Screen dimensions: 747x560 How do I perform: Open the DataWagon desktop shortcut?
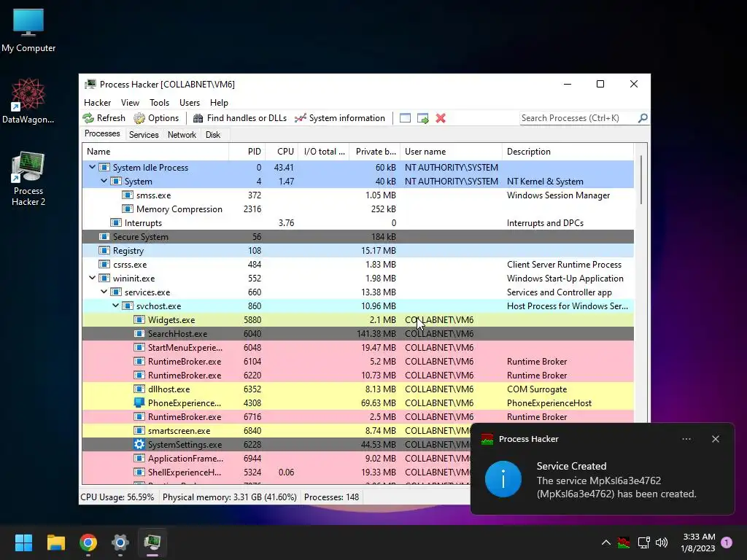tap(28, 101)
